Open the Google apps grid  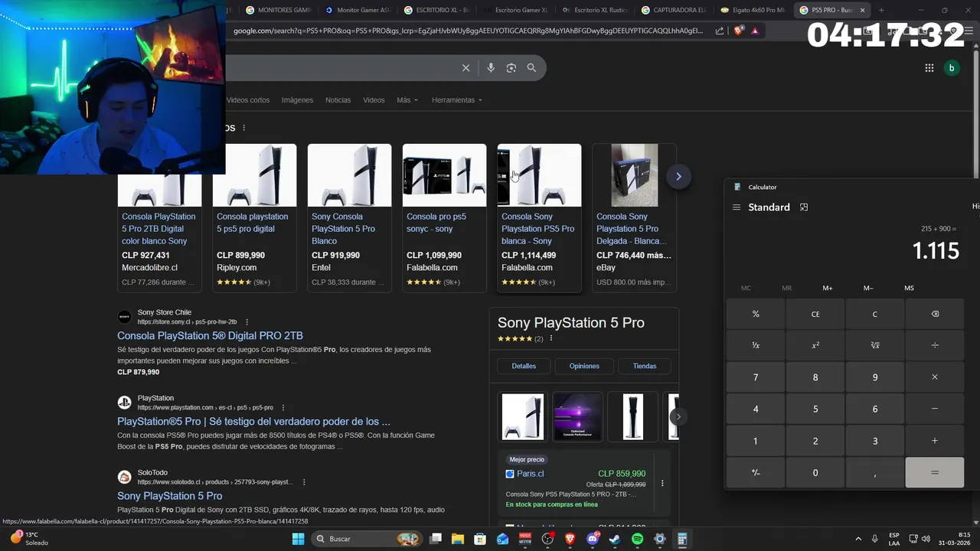pyautogui.click(x=929, y=68)
